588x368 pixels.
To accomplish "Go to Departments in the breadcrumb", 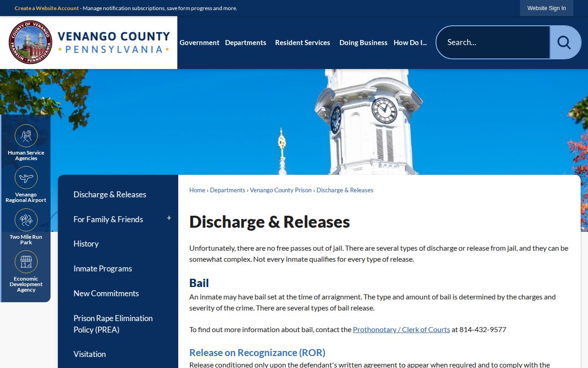I will 227,190.
